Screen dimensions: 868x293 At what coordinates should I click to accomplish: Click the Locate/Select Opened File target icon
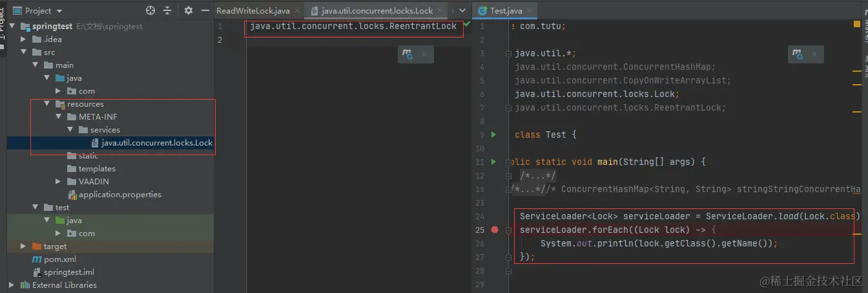click(150, 10)
